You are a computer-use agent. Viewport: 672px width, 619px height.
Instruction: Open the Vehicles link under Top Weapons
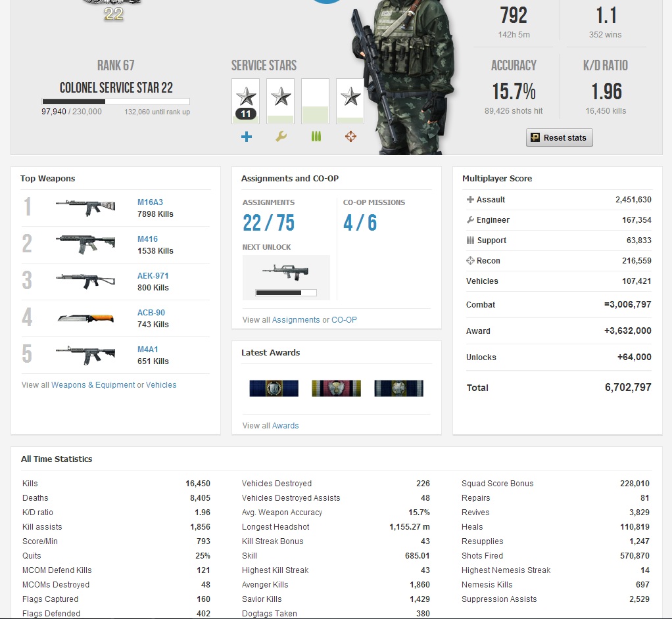point(161,384)
